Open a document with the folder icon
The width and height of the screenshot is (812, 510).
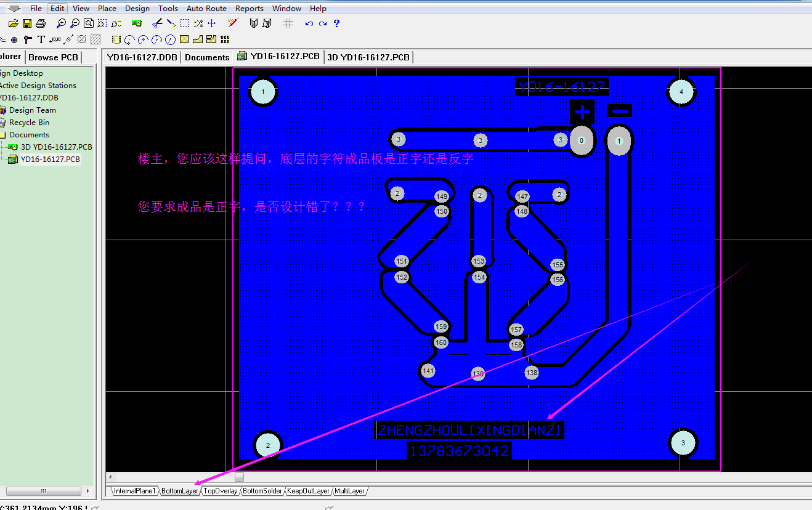point(14,23)
